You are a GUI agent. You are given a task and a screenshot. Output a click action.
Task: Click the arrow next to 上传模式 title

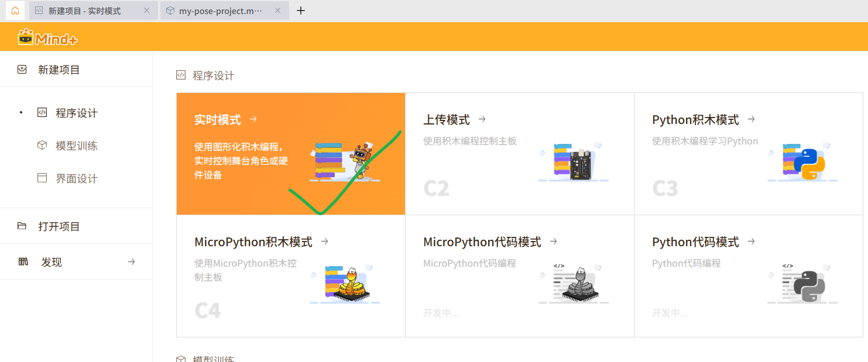click(x=482, y=119)
